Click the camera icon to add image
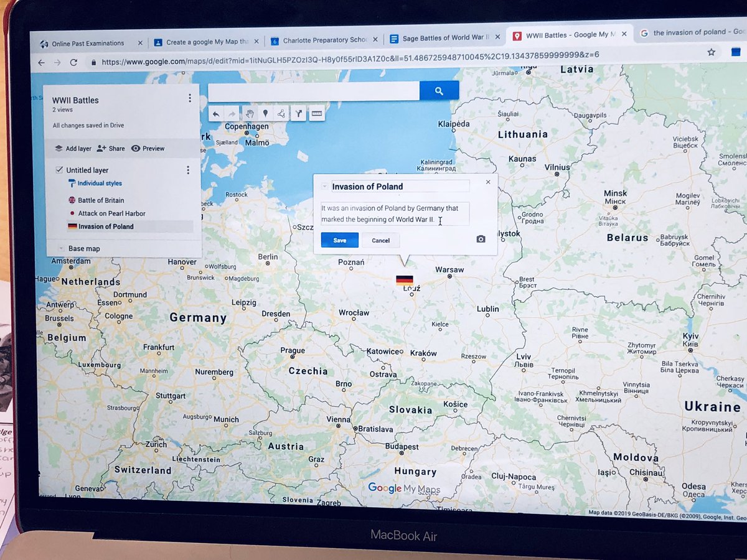Screen dimensions: 747x560 481,239
